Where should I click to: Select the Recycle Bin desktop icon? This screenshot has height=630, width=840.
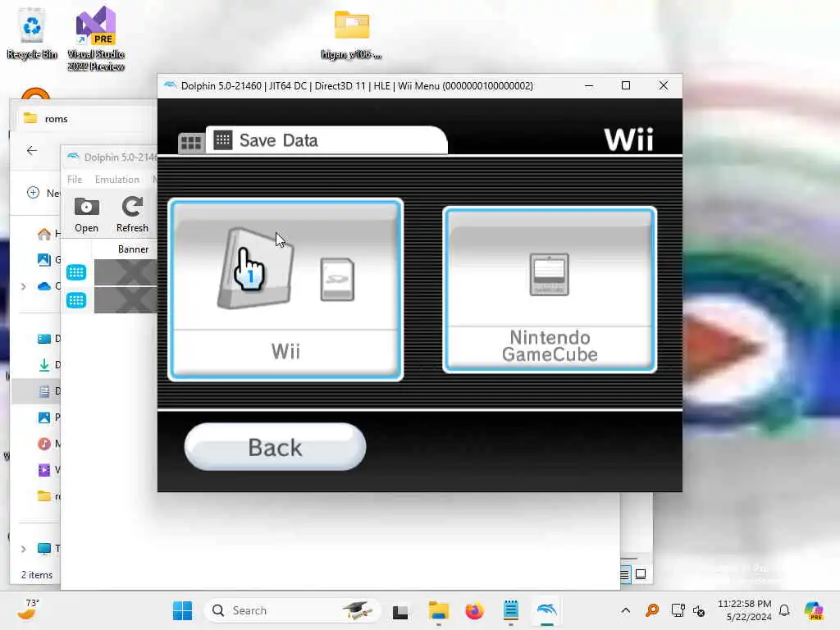coord(32,33)
